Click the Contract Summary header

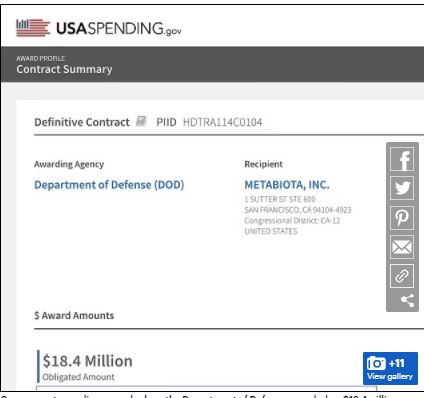(x=64, y=69)
